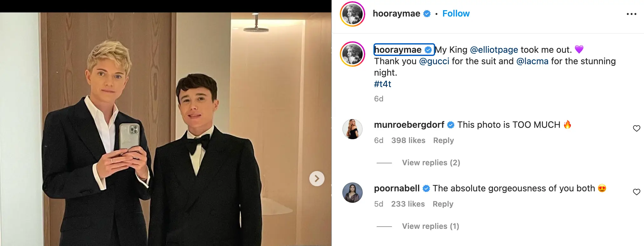Open poornabell's profile avatar

pyautogui.click(x=352, y=193)
